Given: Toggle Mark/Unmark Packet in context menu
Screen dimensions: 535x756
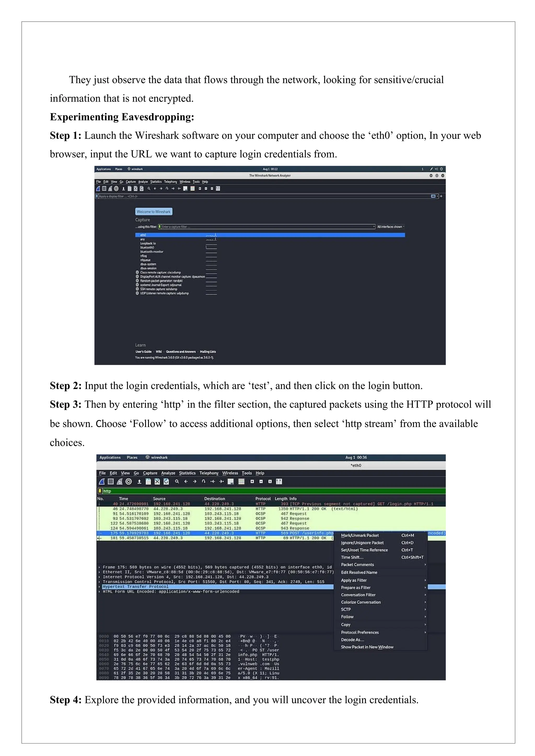Looking at the screenshot, I should click(360, 536).
